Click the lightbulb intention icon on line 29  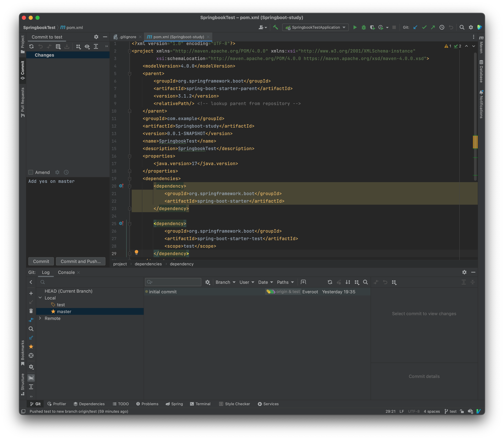136,252
